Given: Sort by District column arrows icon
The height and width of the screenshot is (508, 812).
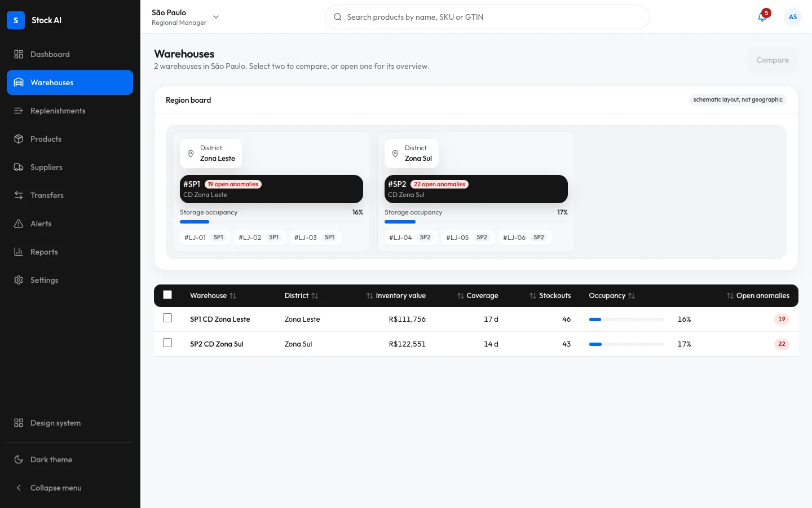Looking at the screenshot, I should [315, 296].
